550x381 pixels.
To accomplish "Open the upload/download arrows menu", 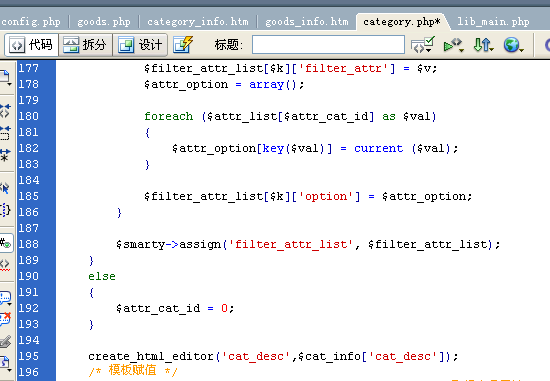I will click(483, 45).
